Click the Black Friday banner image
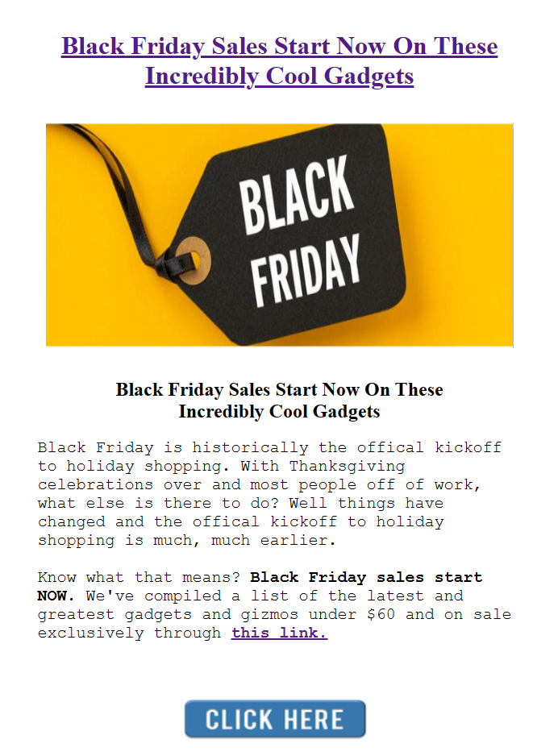558x756 pixels. tap(279, 235)
